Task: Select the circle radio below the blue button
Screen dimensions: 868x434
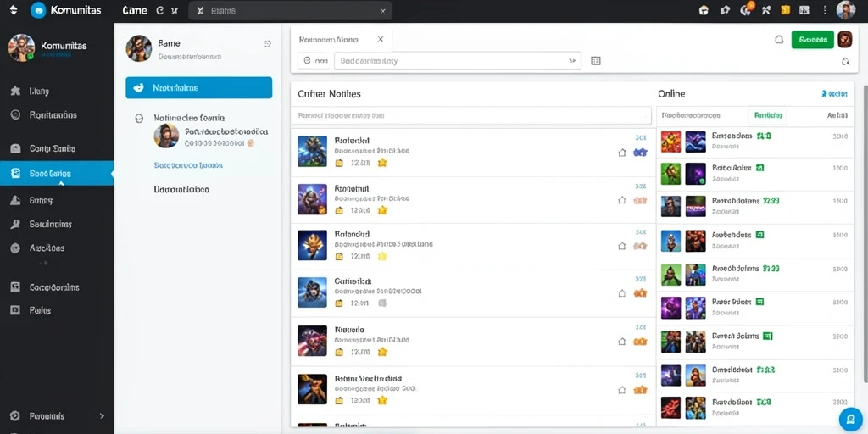Action: point(140,118)
